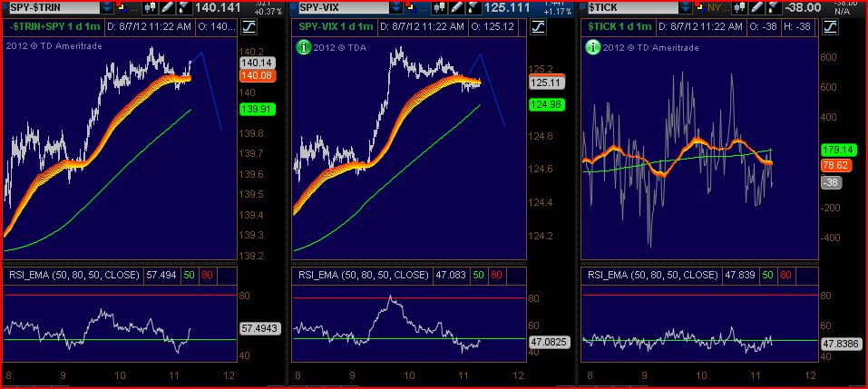Viewport: 868px width, 389px height.
Task: Expand the SPY-$TRIN symbol dropdown arrow
Action: pyautogui.click(x=107, y=7)
